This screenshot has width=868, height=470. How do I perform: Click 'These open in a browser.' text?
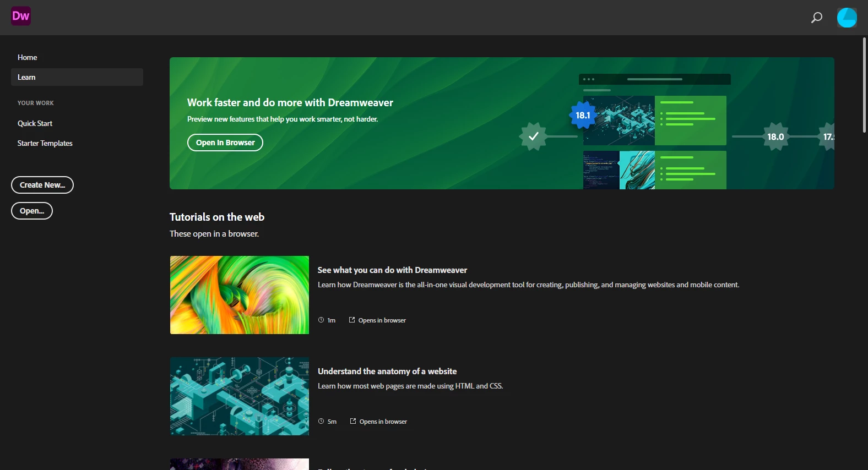click(x=214, y=234)
